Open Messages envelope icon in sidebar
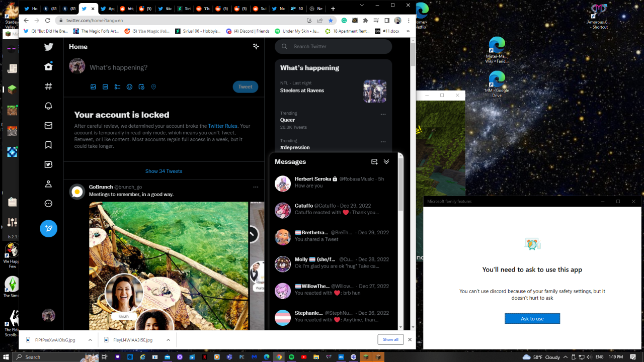Image resolution: width=644 pixels, height=362 pixels. 48,125
